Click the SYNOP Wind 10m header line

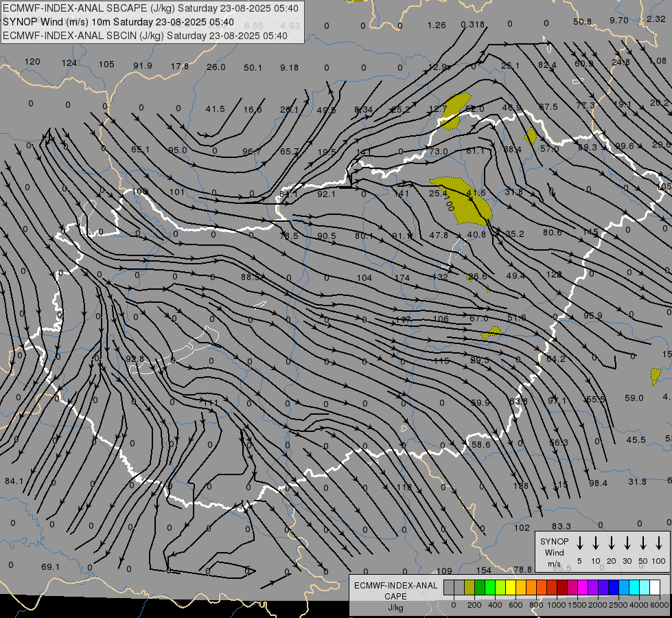pyautogui.click(x=118, y=22)
